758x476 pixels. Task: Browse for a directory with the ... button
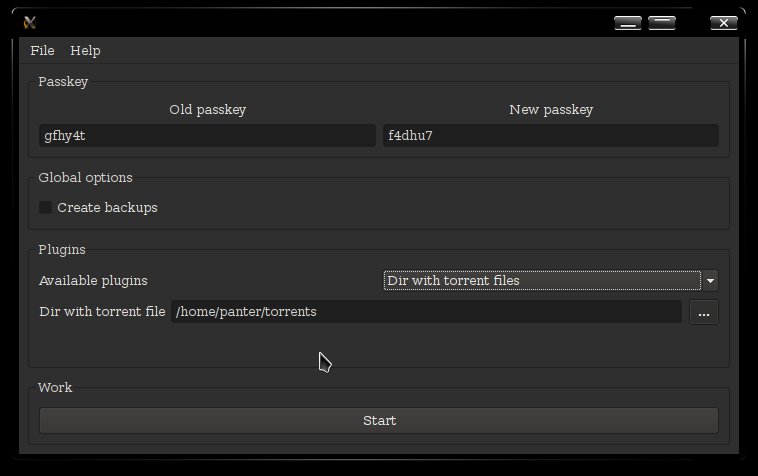click(704, 312)
